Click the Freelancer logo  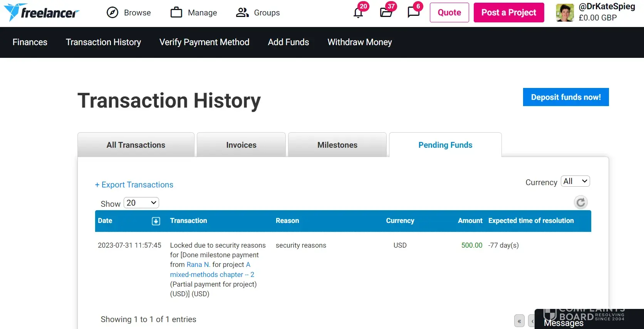point(41,12)
